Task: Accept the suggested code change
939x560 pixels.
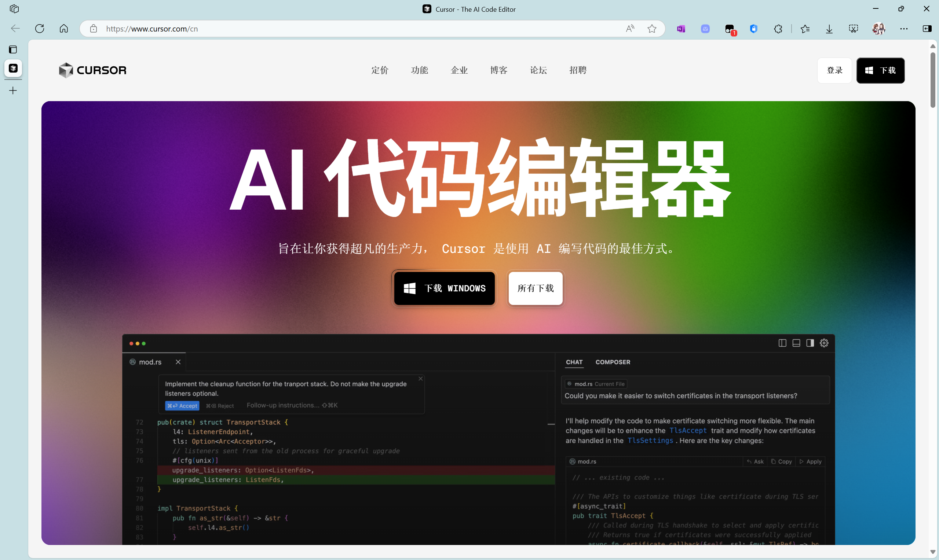Action: pyautogui.click(x=182, y=406)
